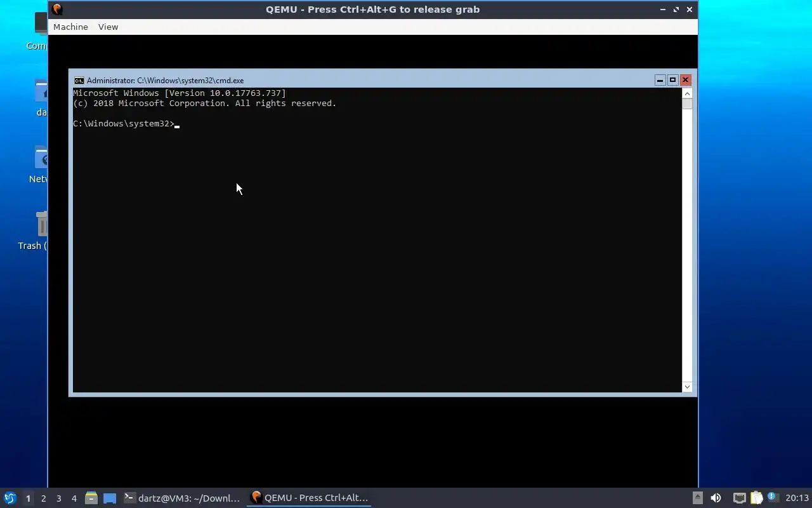Open the Machine menu in QEMU
812x508 pixels.
coord(70,27)
